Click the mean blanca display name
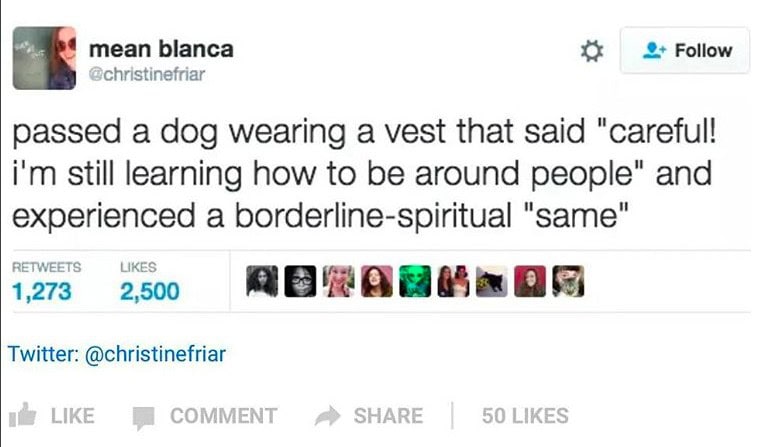771x447 pixels. click(161, 49)
